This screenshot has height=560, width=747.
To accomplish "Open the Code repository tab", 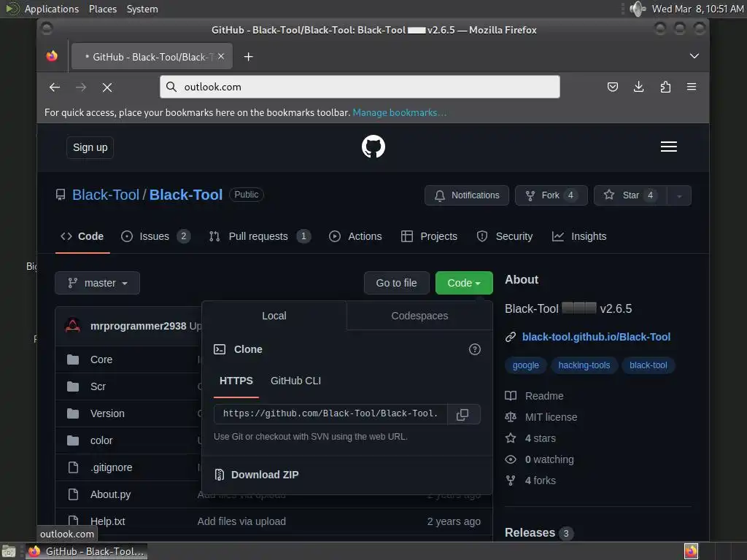I will click(82, 236).
